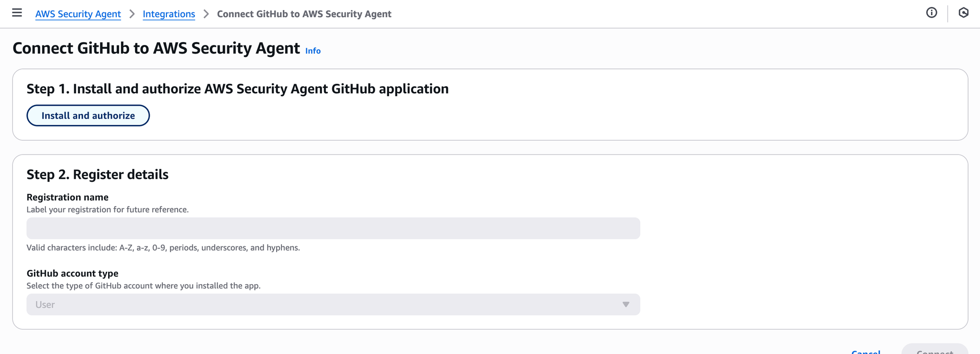Click the Cancel button
Image resolution: width=980 pixels, height=354 pixels.
tap(866, 351)
